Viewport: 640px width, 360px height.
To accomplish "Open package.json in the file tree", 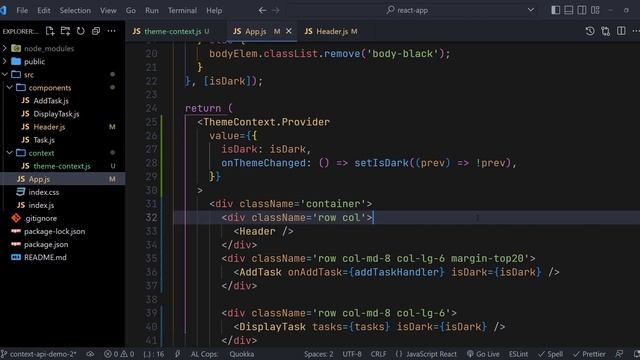I will [46, 244].
